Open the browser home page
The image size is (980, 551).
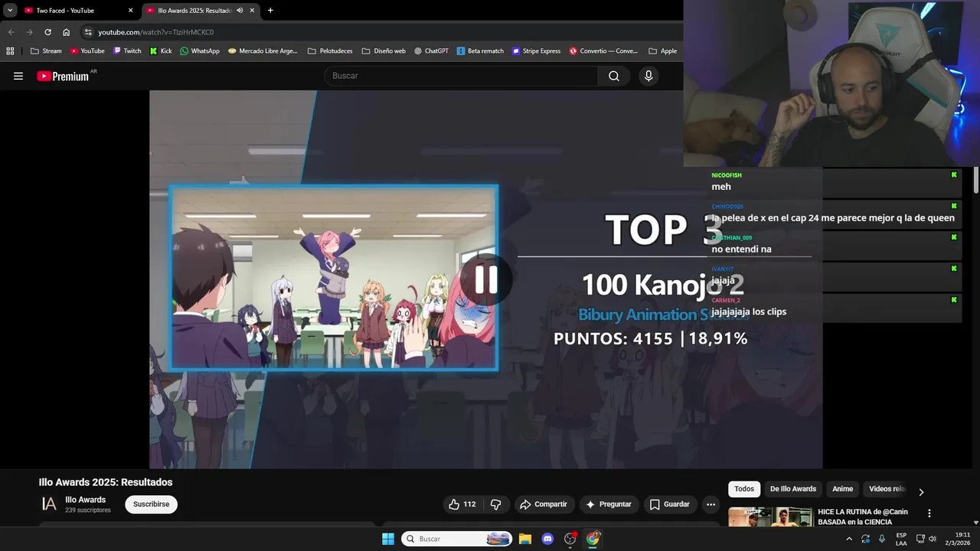(x=66, y=32)
